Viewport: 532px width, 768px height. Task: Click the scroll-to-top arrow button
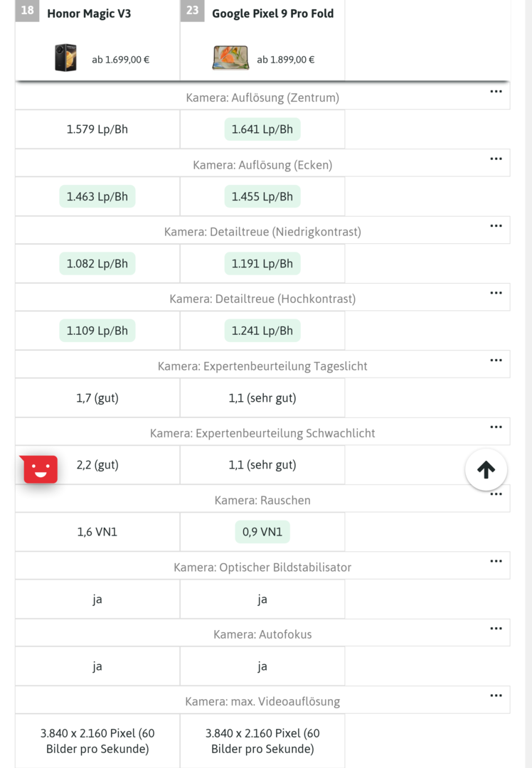point(486,469)
